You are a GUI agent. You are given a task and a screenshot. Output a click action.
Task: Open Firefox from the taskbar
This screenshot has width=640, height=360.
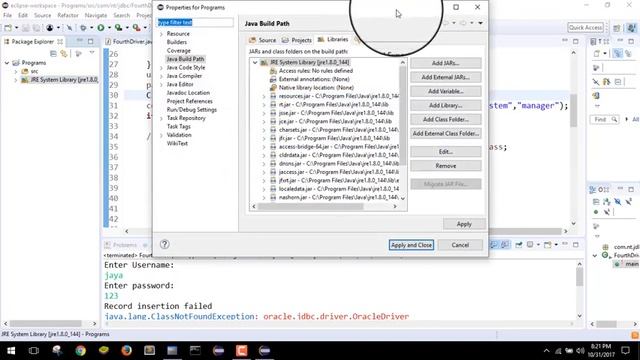click(127, 350)
